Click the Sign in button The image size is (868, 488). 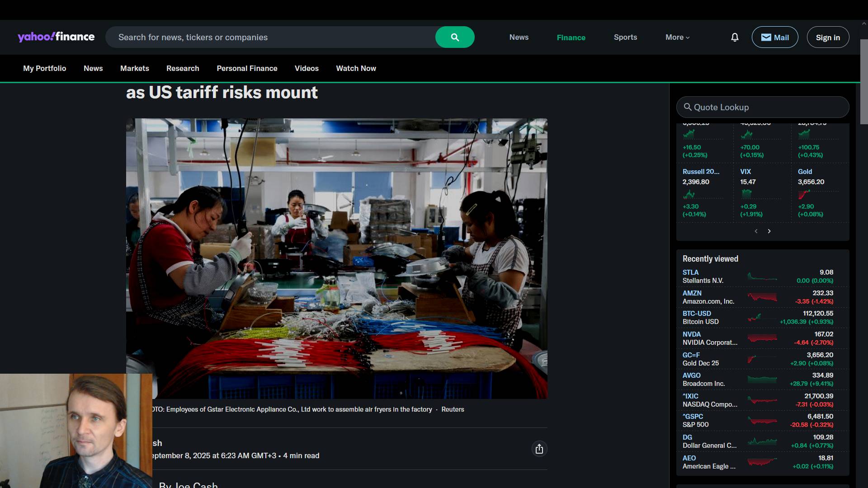coord(828,37)
